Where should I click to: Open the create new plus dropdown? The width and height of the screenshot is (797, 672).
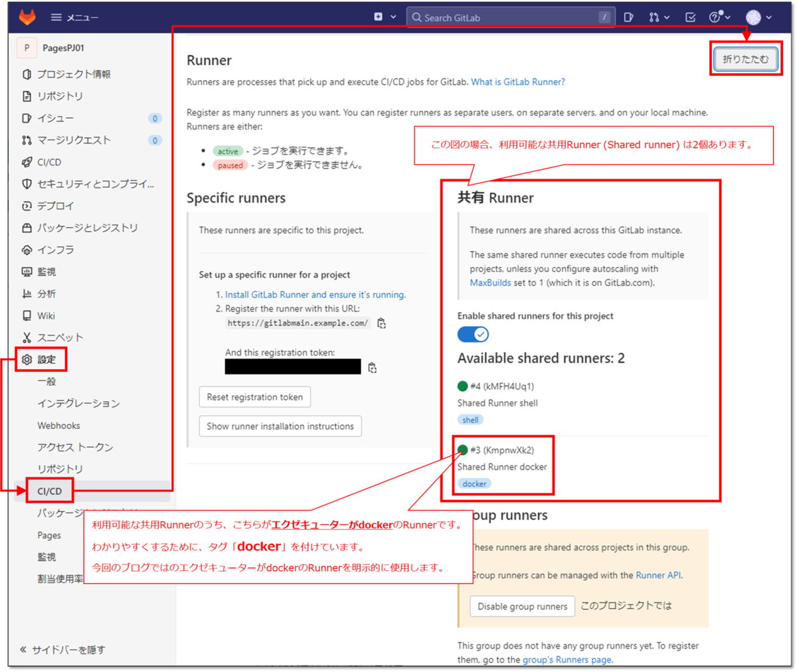[385, 17]
